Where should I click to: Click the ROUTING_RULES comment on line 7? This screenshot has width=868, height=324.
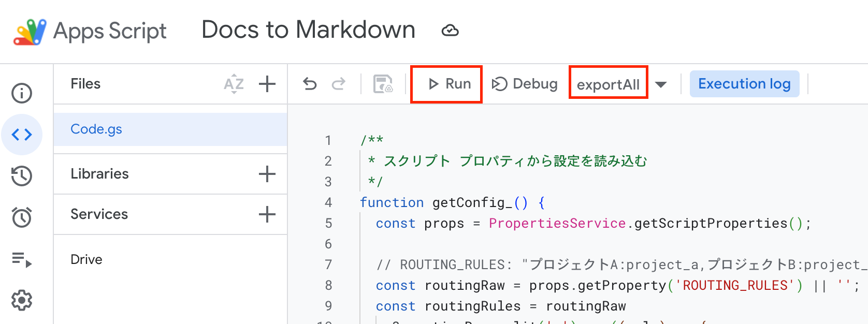click(621, 264)
